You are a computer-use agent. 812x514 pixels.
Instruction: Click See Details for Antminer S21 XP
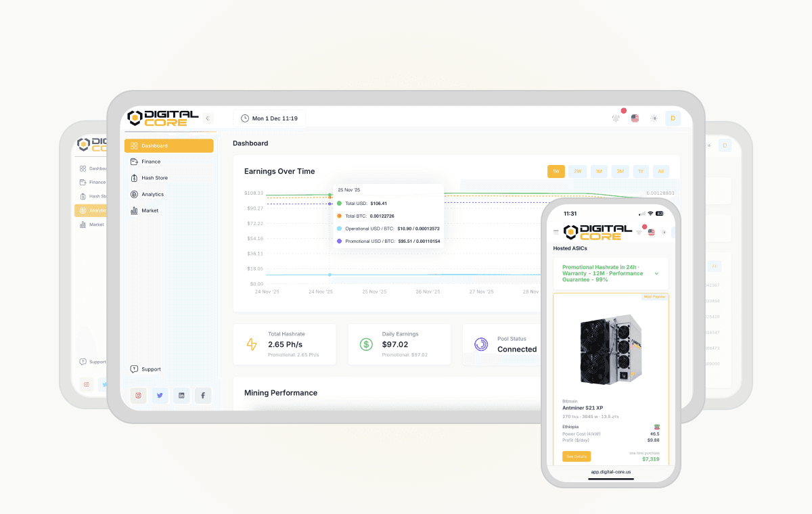click(x=577, y=457)
